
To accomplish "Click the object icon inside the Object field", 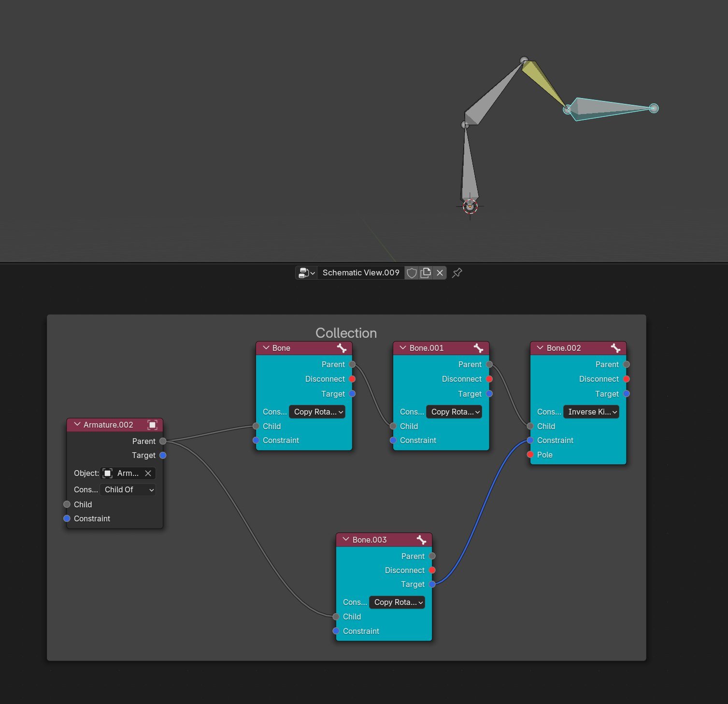I will (x=107, y=473).
